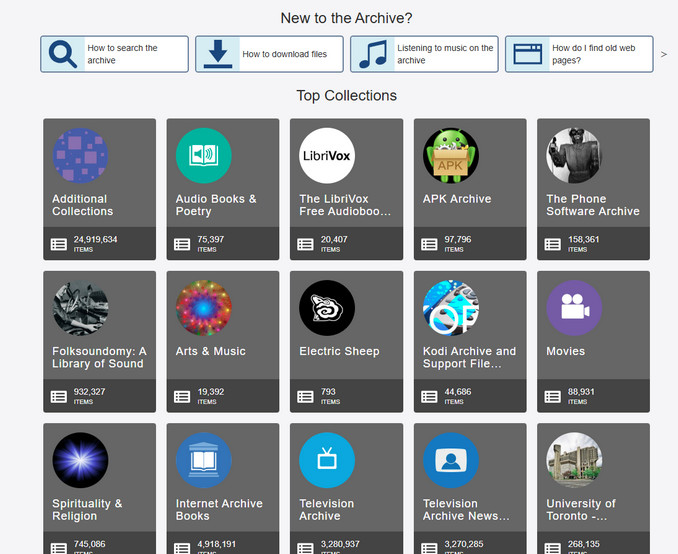Click the Internet Archive Books library icon
Screen dimensions: 678x554
pyautogui.click(x=204, y=460)
